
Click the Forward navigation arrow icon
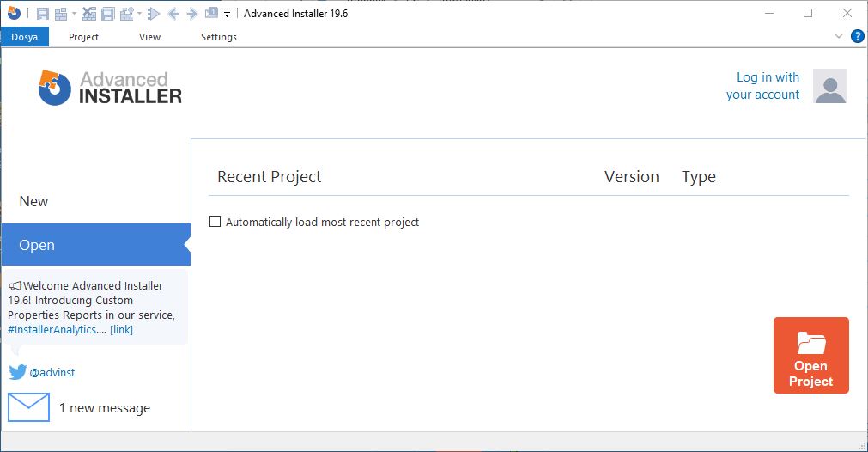click(191, 14)
